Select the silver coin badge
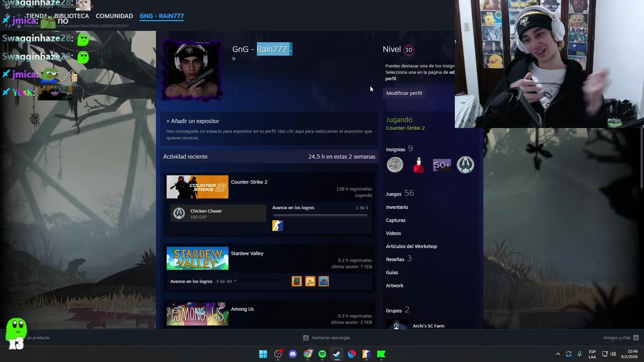The width and height of the screenshot is (644, 362). pyautogui.click(x=395, y=165)
